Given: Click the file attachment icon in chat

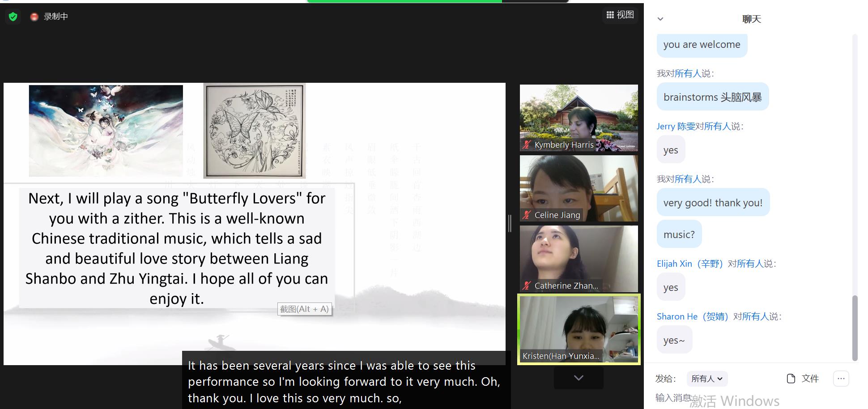Looking at the screenshot, I should (791, 379).
